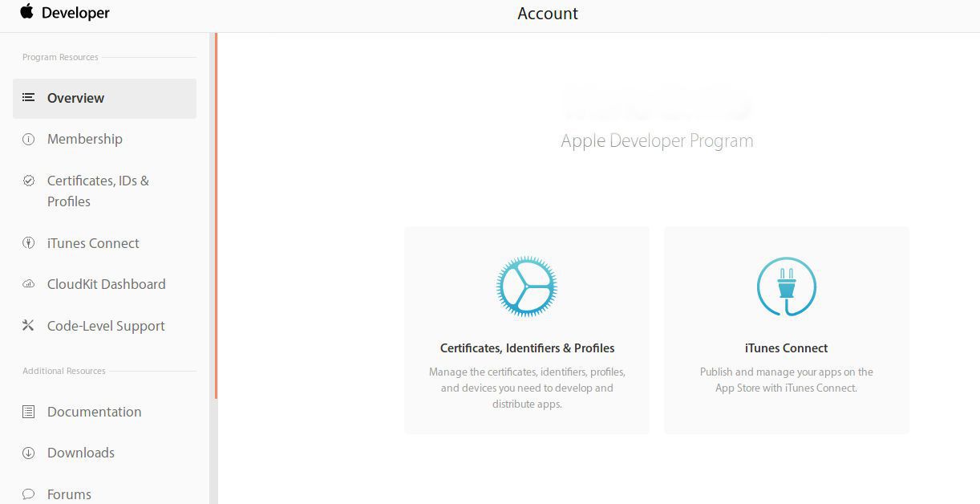The image size is (980, 504).
Task: Click the Code-Level Support tools icon
Action: (x=28, y=326)
